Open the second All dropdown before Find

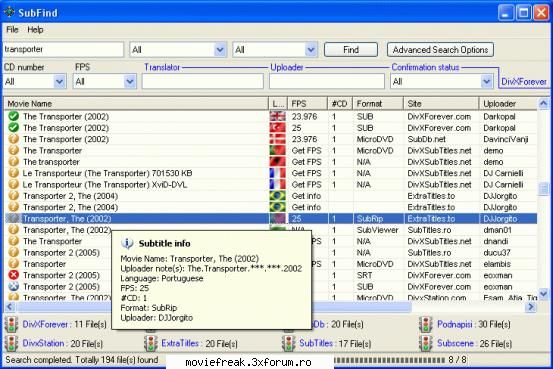(311, 50)
